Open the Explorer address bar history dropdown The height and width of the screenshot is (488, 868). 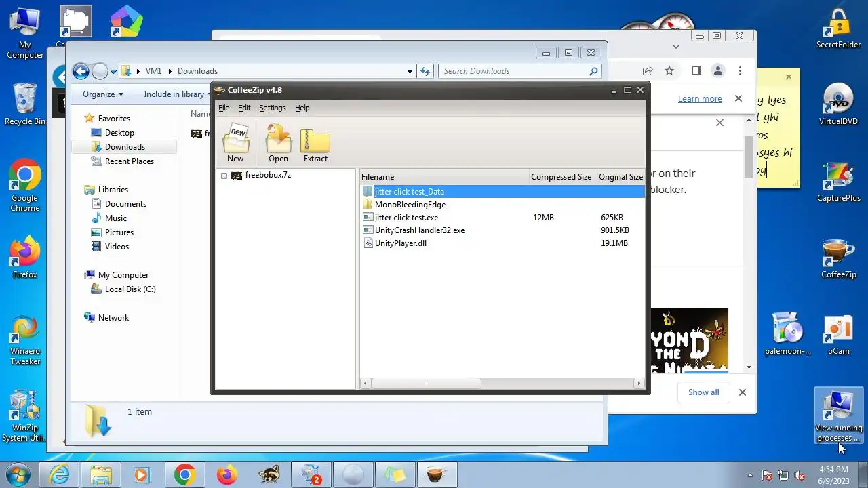[410, 71]
